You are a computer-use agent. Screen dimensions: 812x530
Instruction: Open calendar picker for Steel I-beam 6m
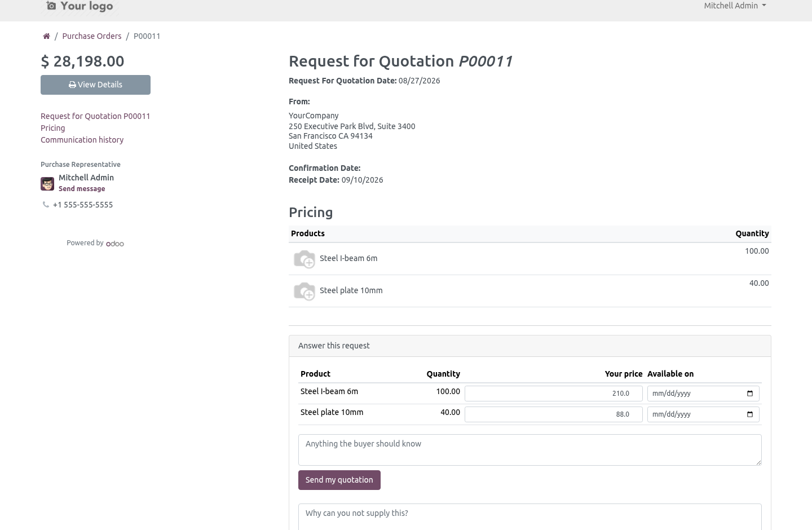pyautogui.click(x=750, y=394)
